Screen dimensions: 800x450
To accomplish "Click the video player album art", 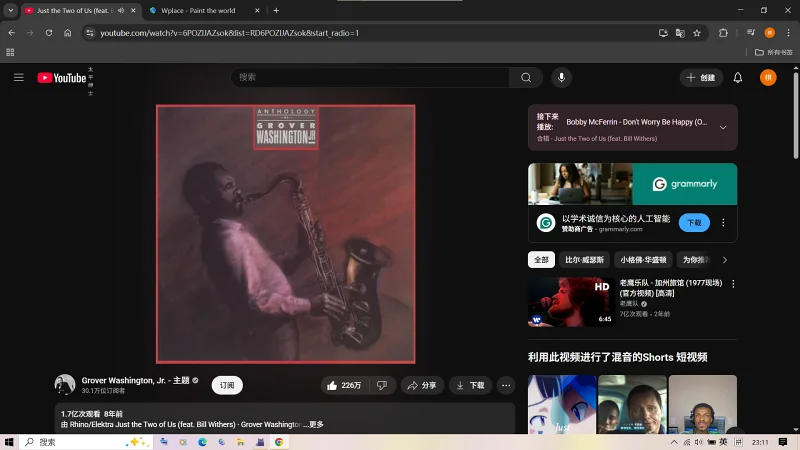I will pyautogui.click(x=286, y=234).
